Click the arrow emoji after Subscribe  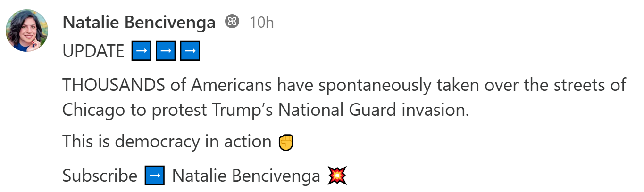[154, 176]
